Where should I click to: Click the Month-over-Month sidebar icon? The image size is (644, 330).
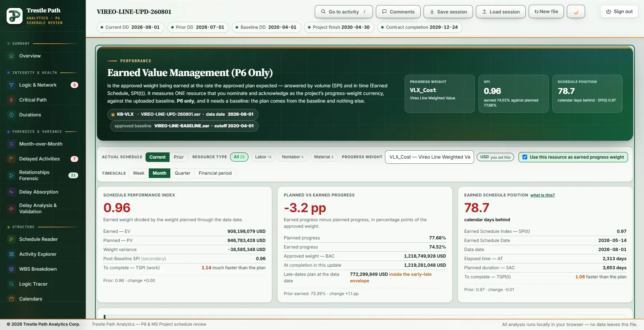(x=11, y=144)
